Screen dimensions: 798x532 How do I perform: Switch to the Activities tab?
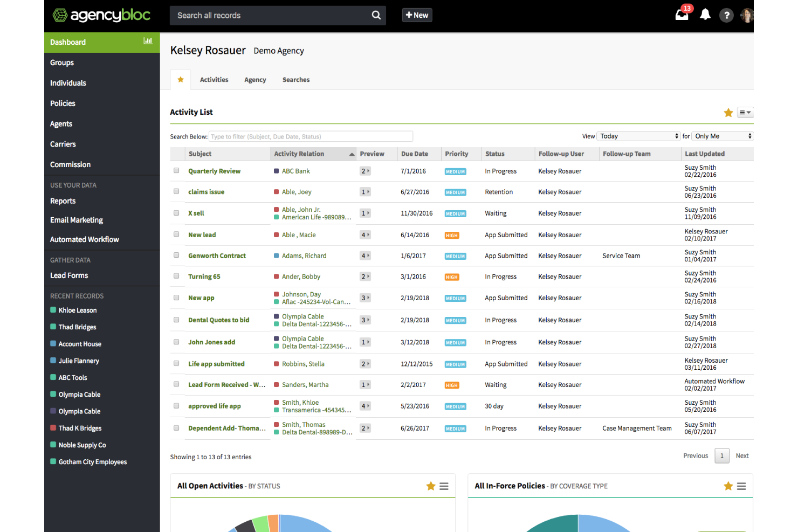coord(214,79)
